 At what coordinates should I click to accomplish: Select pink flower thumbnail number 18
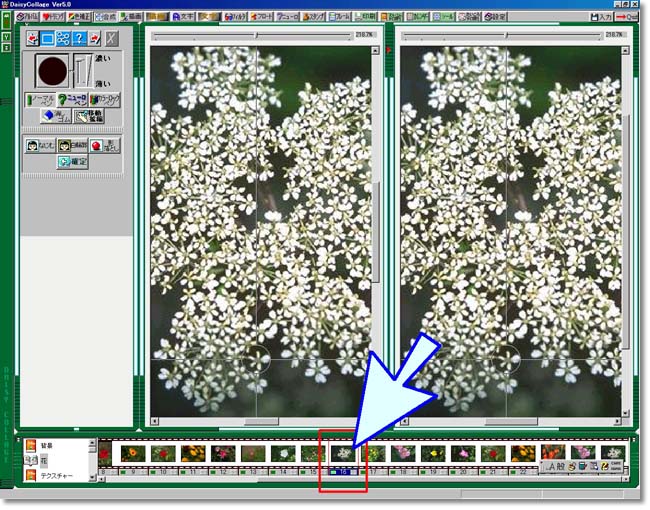click(x=403, y=454)
